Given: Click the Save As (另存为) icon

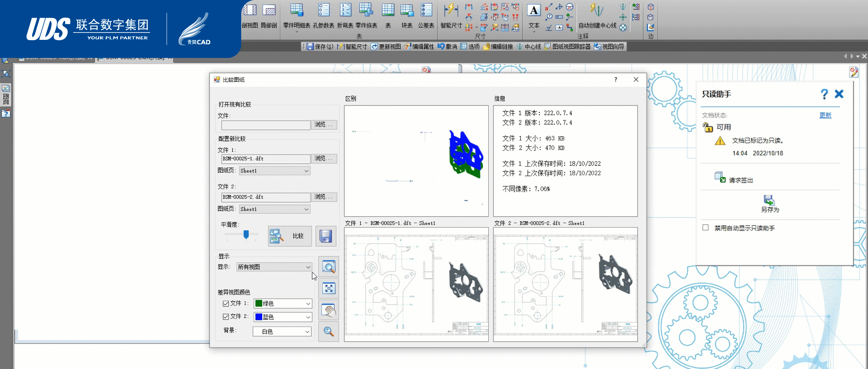Looking at the screenshot, I should coord(769,200).
